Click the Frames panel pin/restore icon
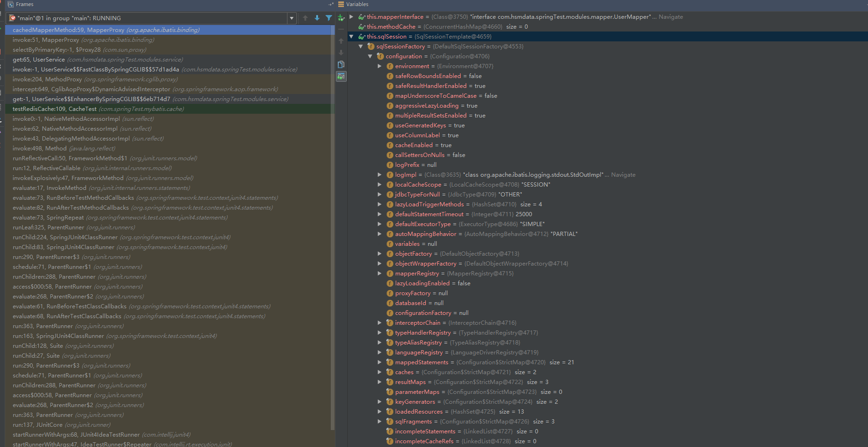 click(x=331, y=4)
